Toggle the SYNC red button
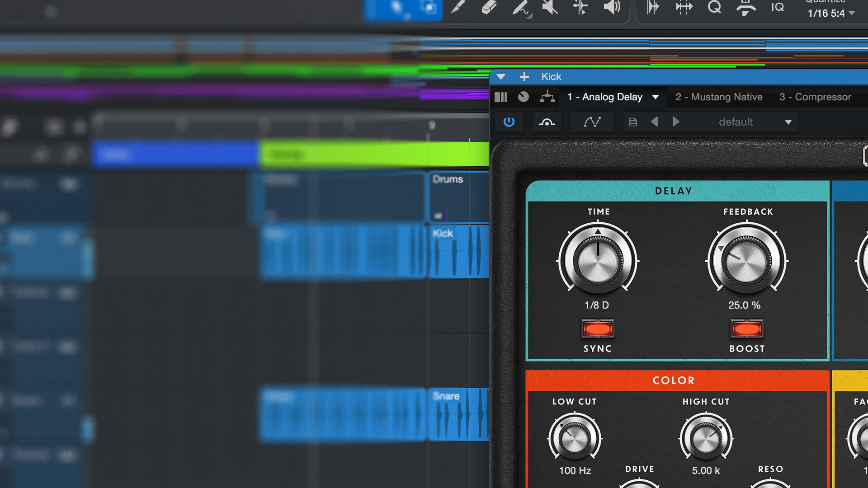Screen dimensions: 868x488 (598, 329)
